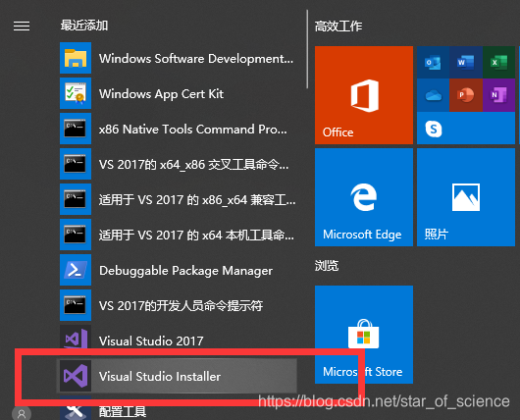Click Windows Software Development... list entry text
The height and width of the screenshot is (420, 520).
(x=196, y=59)
